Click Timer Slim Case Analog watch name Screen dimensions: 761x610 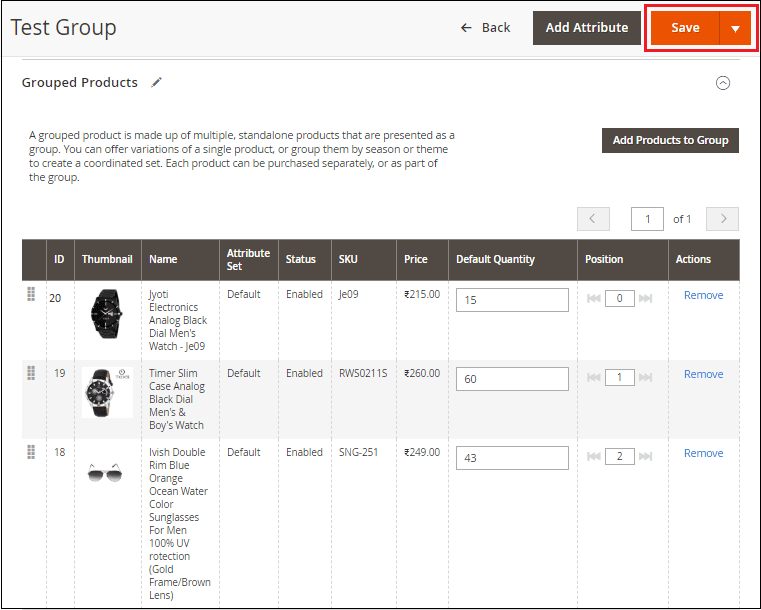[x=177, y=399]
